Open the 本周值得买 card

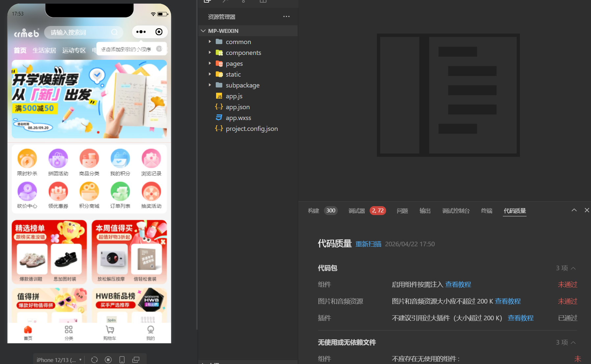click(x=129, y=252)
